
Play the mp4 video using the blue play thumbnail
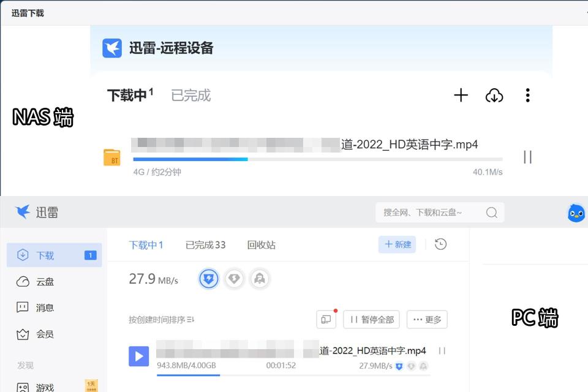pyautogui.click(x=139, y=356)
